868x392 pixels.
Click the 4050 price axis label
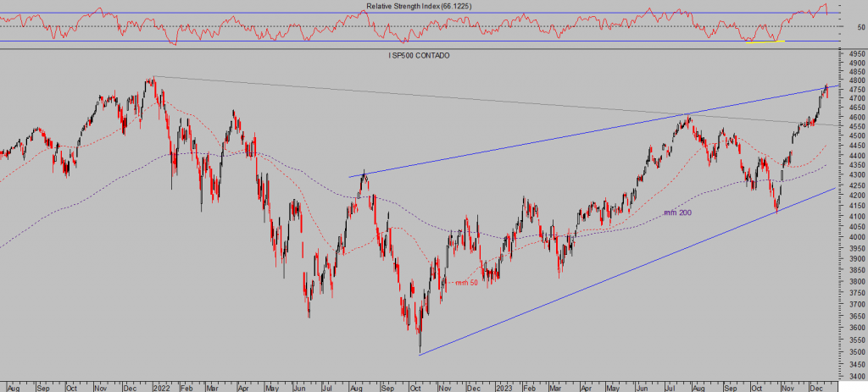coord(857,227)
